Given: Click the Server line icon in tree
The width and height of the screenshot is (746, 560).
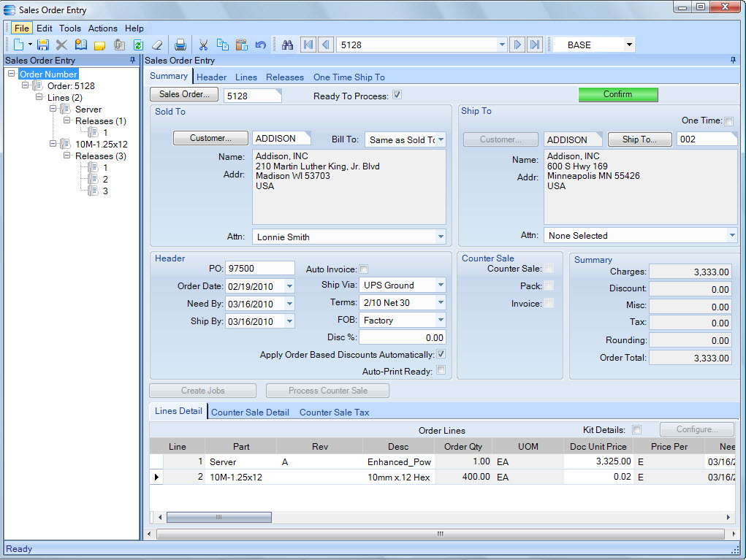Looking at the screenshot, I should [65, 110].
